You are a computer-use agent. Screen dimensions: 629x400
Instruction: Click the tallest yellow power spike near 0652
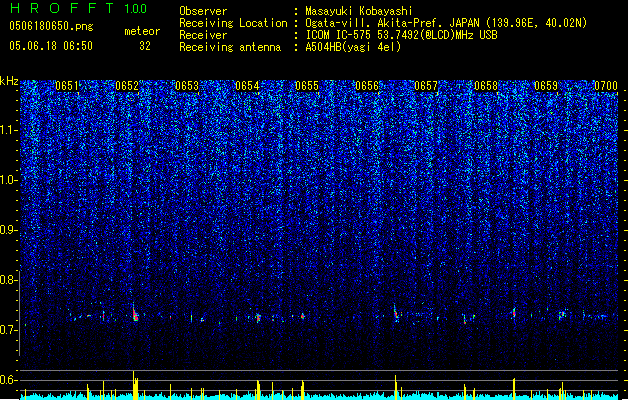[x=135, y=385]
